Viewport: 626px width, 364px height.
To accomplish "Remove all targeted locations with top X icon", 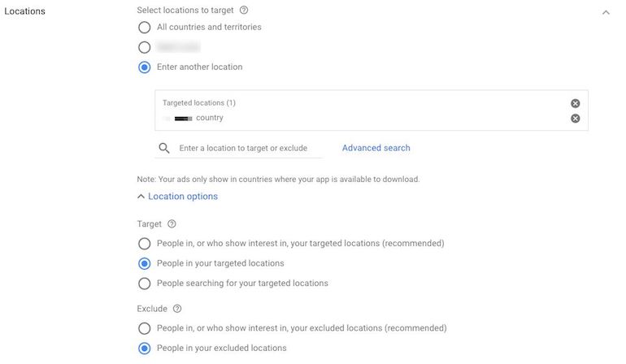I will [575, 103].
